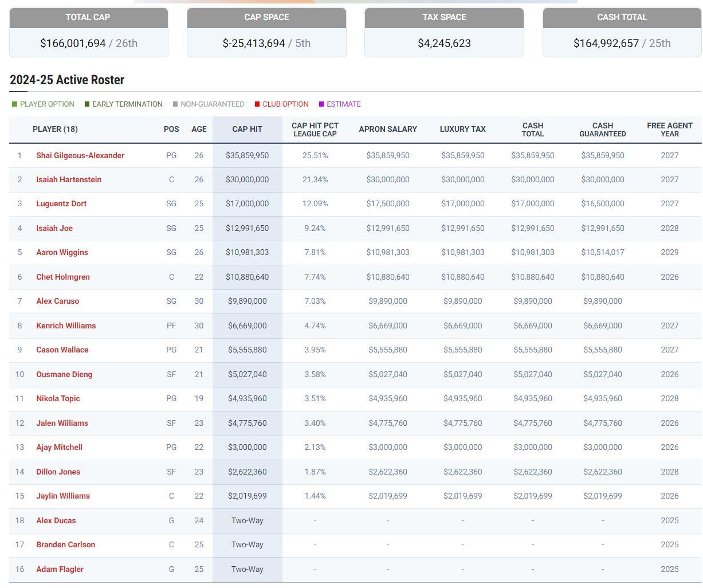The height and width of the screenshot is (588, 703).
Task: Sort by the Free Agent Year column
Action: 669,130
